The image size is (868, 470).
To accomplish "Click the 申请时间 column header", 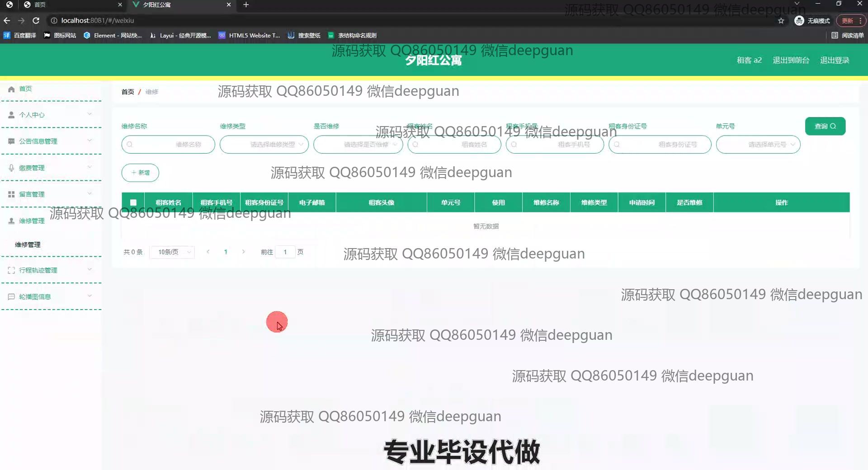I will [x=642, y=202].
